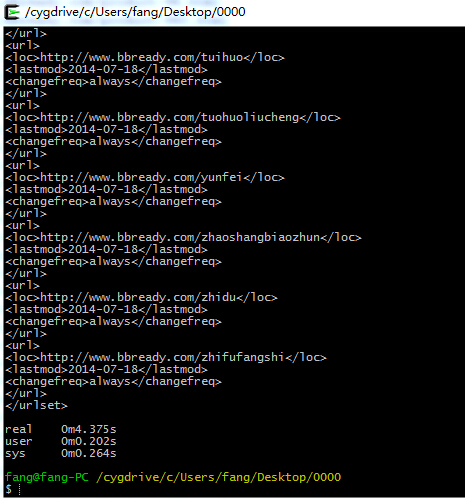Click the zhaoshangbiaozhun URL line

183,237
